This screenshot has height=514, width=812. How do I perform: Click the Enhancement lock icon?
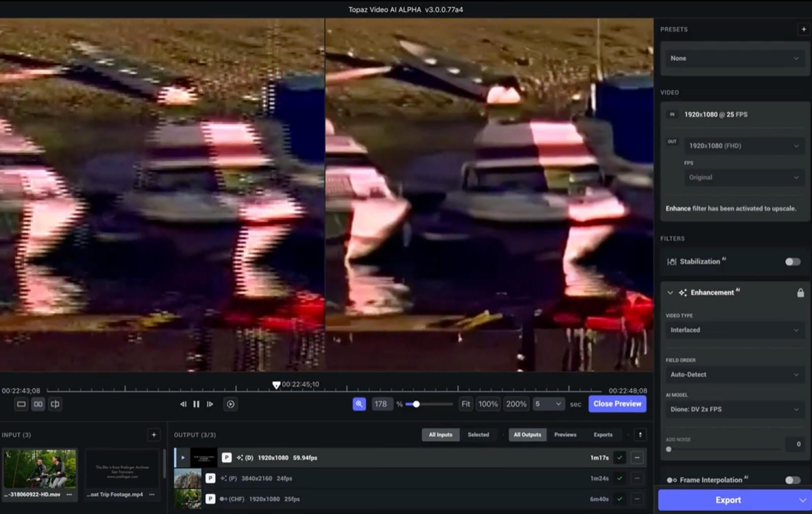click(x=800, y=293)
